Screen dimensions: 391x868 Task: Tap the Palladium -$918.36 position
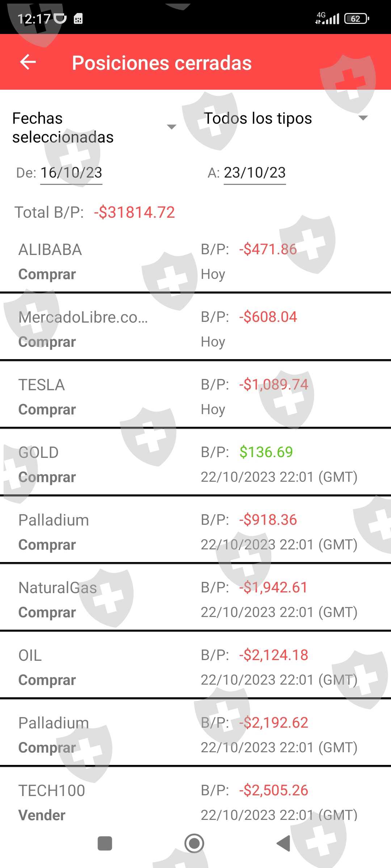pyautogui.click(x=195, y=532)
